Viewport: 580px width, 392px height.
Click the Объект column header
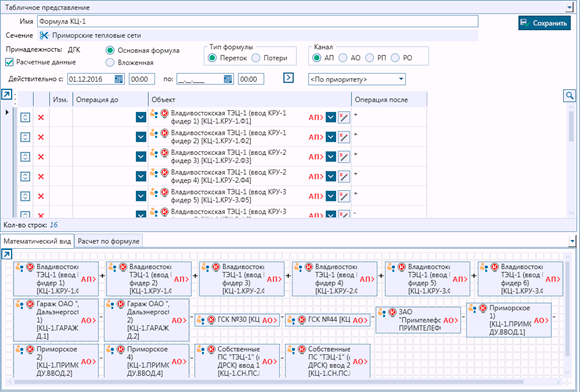[x=250, y=99]
